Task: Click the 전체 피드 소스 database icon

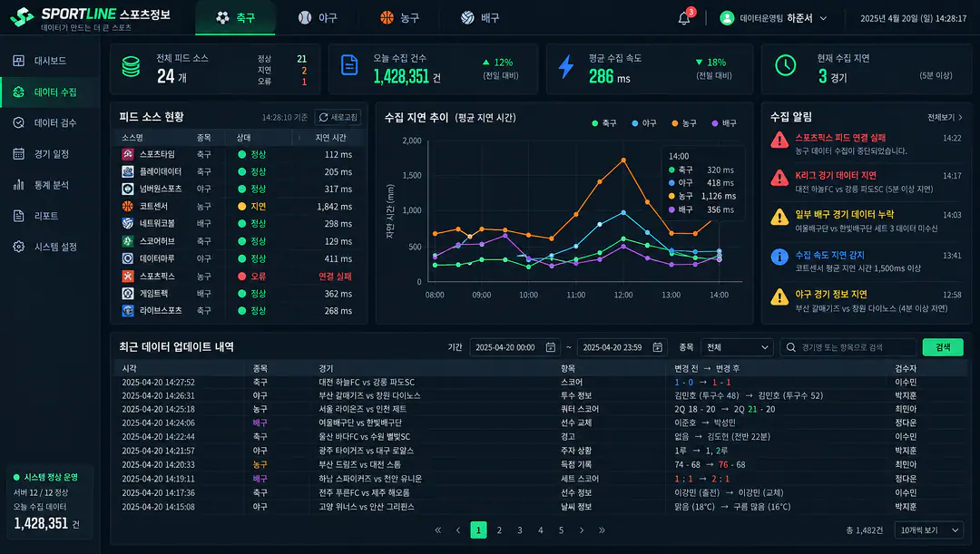Action: pos(132,67)
